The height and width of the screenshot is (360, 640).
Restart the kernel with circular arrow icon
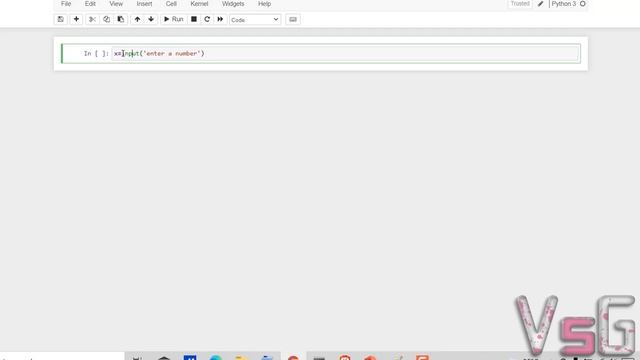(207, 19)
